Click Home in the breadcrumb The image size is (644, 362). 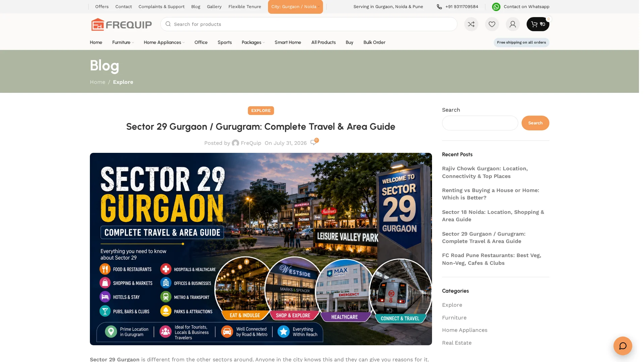pos(98,82)
